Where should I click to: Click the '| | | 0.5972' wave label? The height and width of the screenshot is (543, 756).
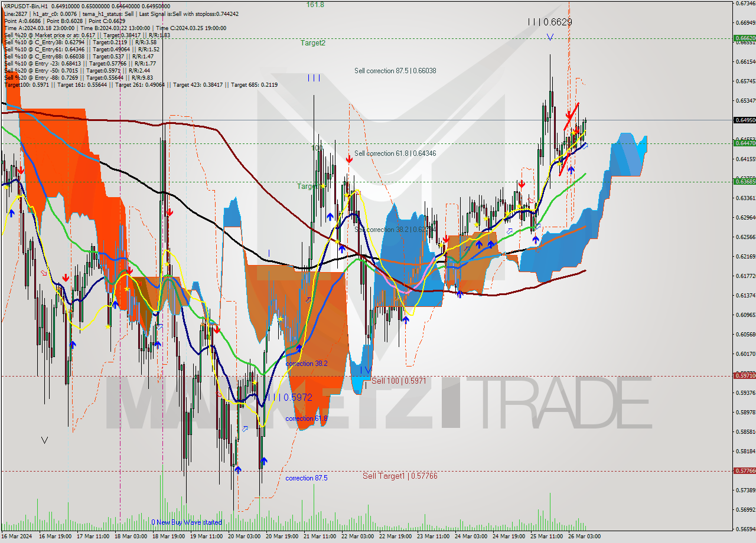pos(289,398)
